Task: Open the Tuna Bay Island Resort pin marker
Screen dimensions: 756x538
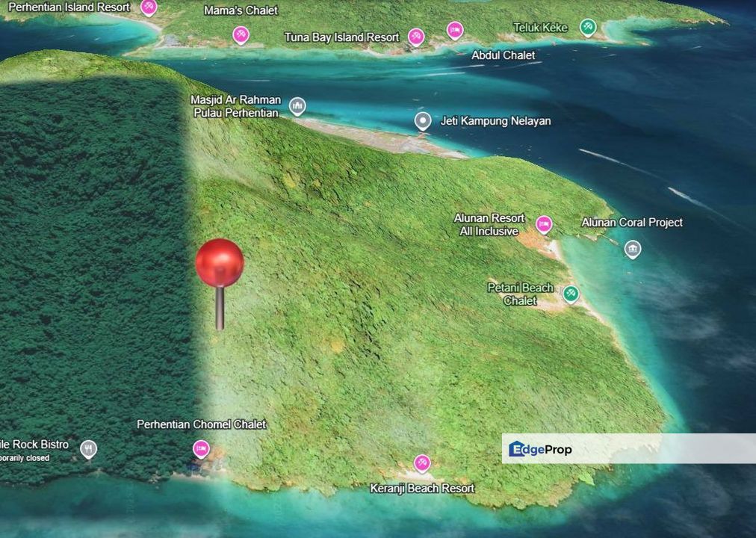Action: point(416,37)
